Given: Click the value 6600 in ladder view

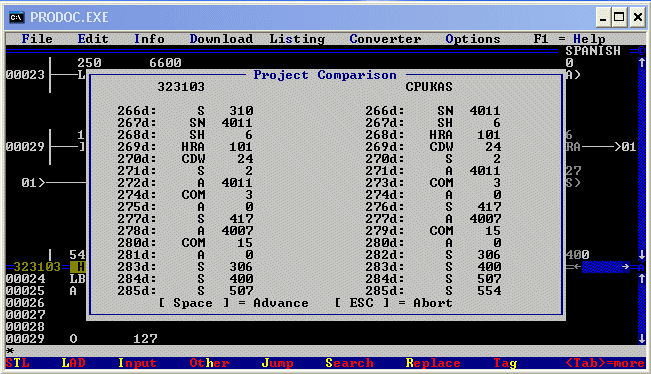Looking at the screenshot, I should point(165,63).
